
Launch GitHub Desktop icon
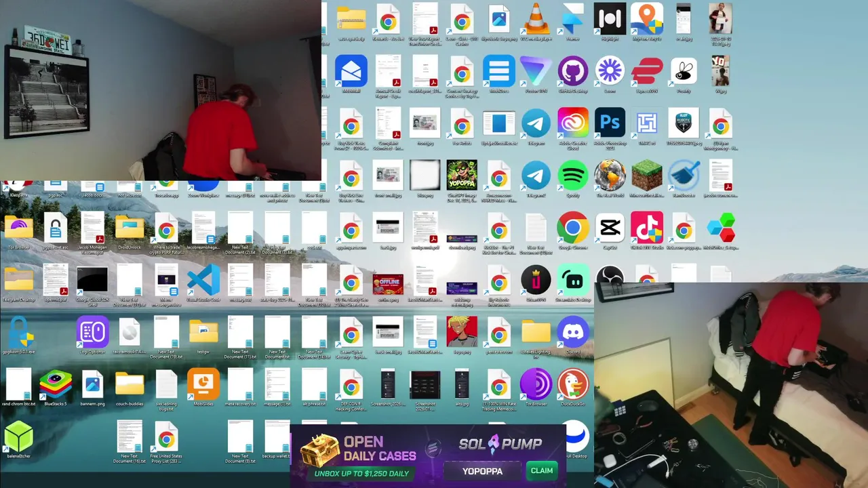pyautogui.click(x=573, y=71)
